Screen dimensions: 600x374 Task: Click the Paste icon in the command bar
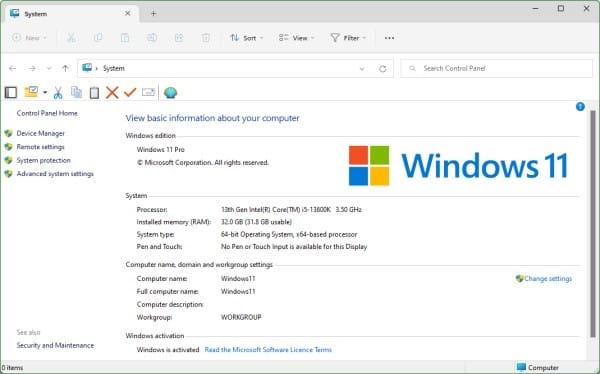[125, 38]
